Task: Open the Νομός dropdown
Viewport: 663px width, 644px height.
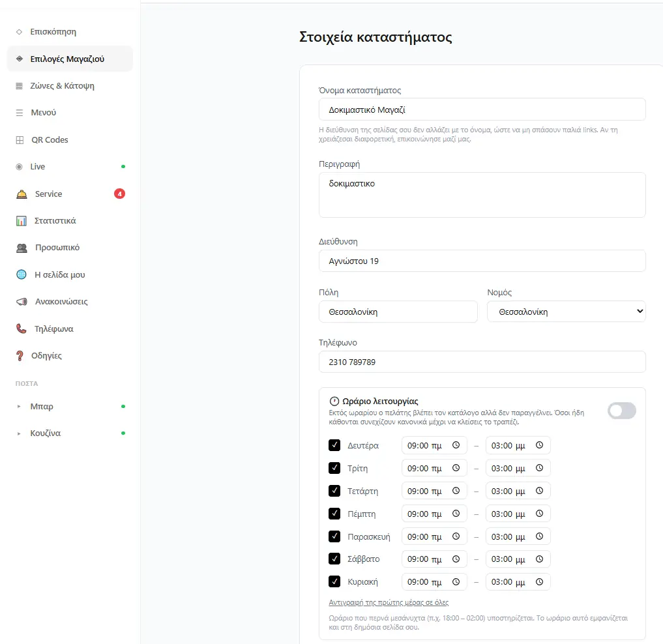Action: (566, 312)
